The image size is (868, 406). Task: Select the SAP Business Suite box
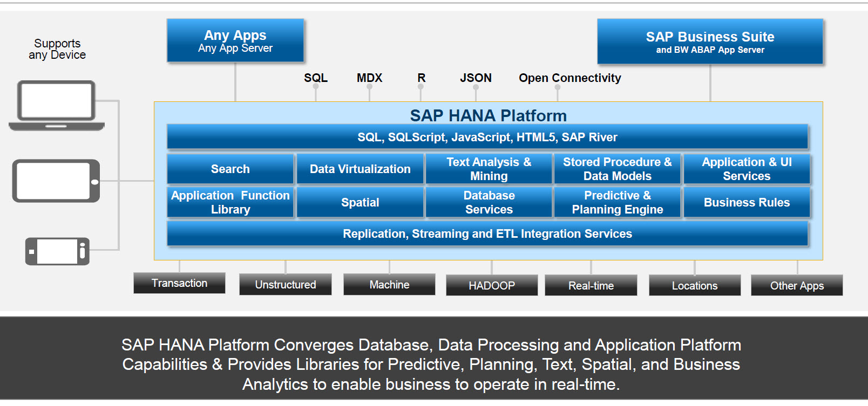[710, 42]
